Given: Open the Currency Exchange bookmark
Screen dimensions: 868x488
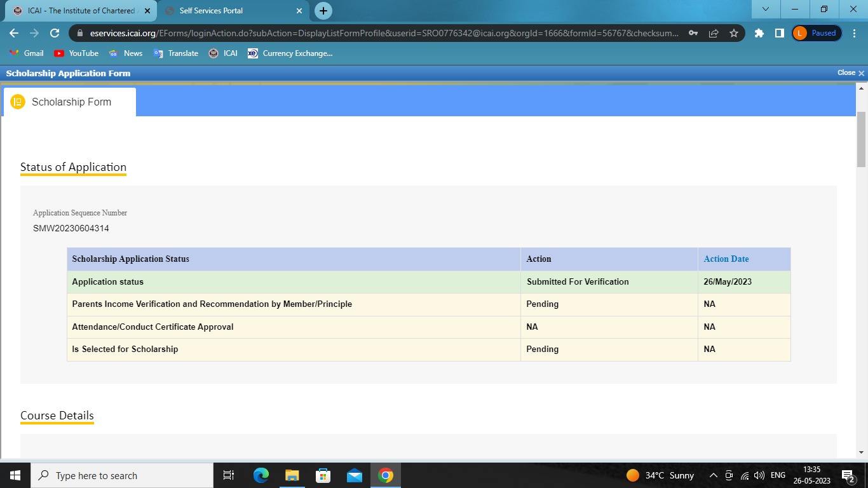Looking at the screenshot, I should pyautogui.click(x=290, y=53).
